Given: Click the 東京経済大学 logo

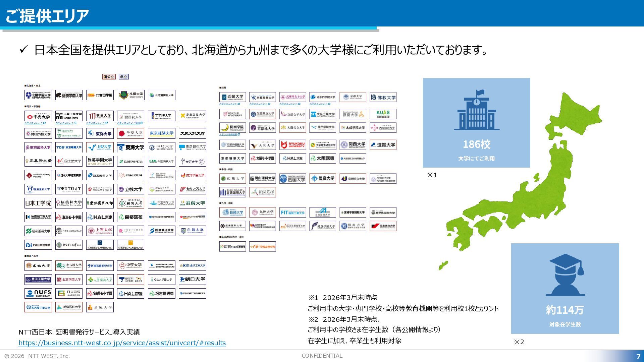Looking at the screenshot, I should (162, 133).
